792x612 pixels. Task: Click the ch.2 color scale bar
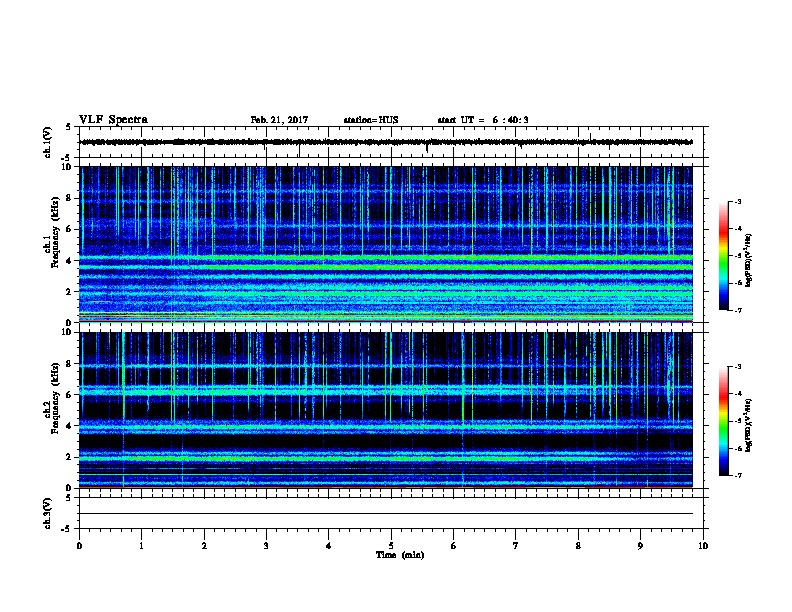tap(723, 421)
